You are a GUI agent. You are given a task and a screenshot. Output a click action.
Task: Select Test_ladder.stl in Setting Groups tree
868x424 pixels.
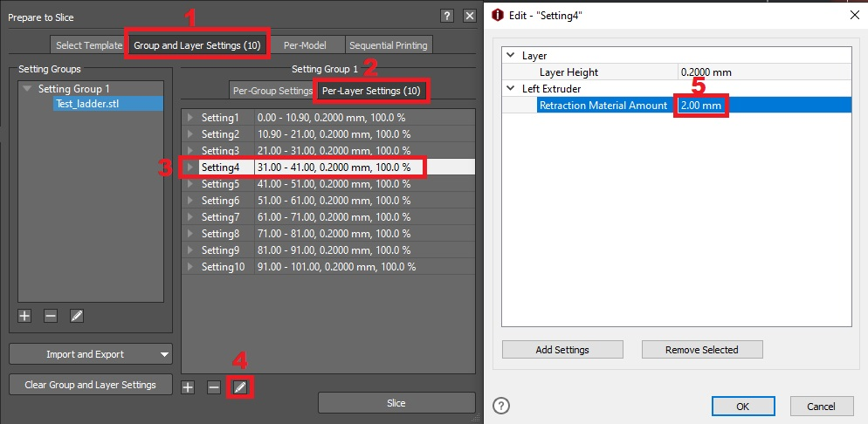[87, 104]
